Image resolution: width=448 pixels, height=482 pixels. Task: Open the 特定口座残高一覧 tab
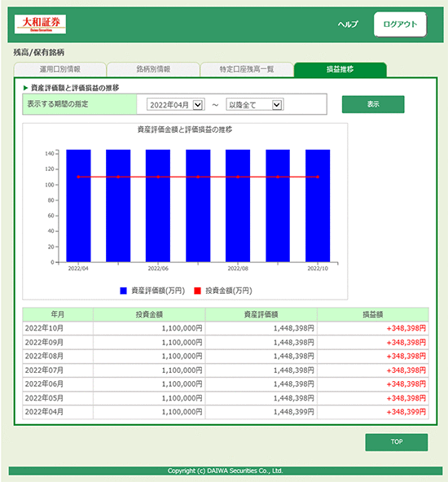pyautogui.click(x=247, y=69)
